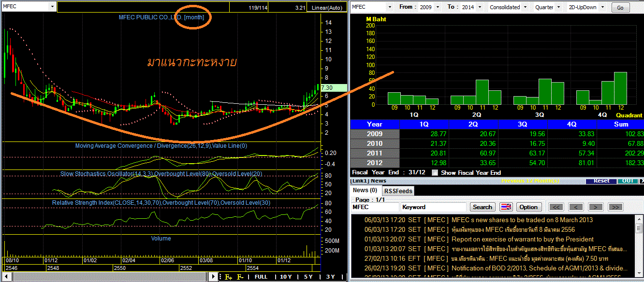644x282 pixels.
Task: Click the Slow Stochastics Oscillator indicator label
Action: pyautogui.click(x=161, y=174)
